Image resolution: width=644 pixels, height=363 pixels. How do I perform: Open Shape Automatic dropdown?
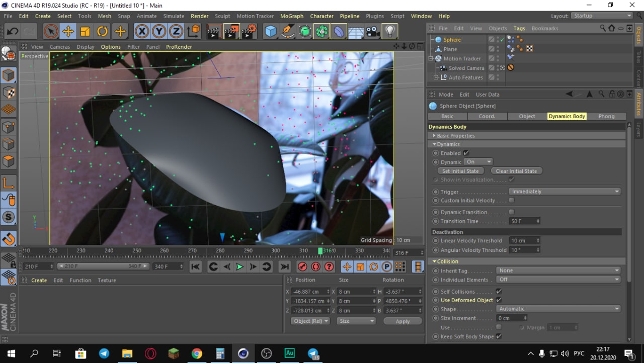coord(558,309)
